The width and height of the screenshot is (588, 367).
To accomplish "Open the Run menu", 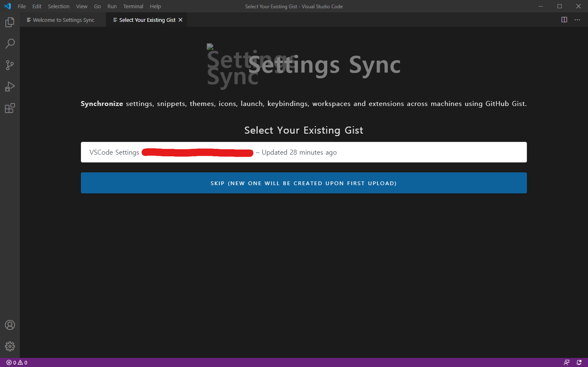I will [x=112, y=6].
